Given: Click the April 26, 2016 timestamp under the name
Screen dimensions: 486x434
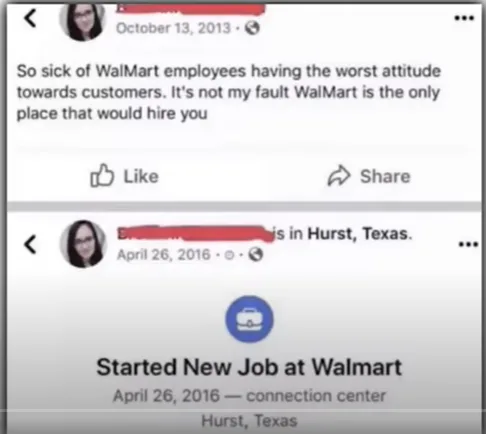Looking at the screenshot, I should point(164,255).
